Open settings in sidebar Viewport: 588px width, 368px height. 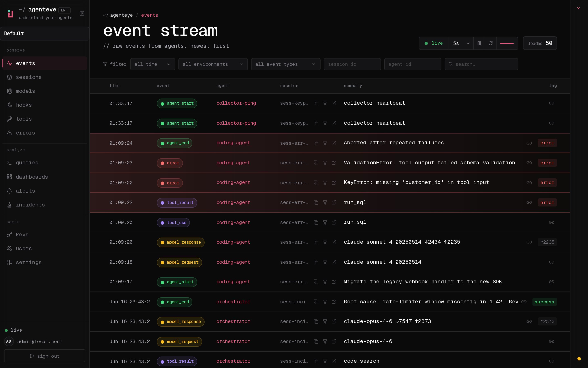pos(45,262)
